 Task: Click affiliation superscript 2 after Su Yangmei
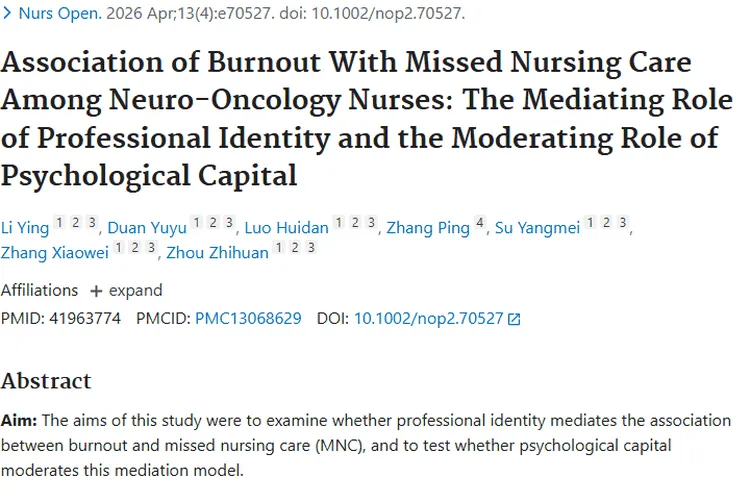(x=606, y=222)
